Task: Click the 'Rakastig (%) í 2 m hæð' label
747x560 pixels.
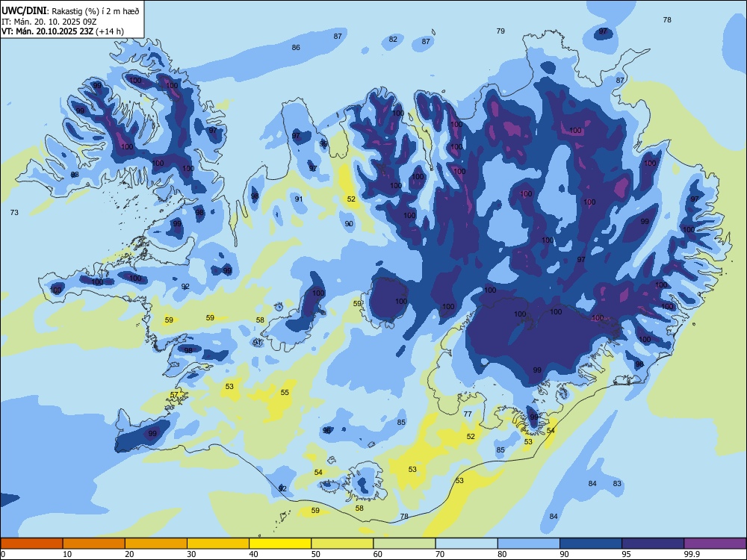Action: pyautogui.click(x=96, y=11)
